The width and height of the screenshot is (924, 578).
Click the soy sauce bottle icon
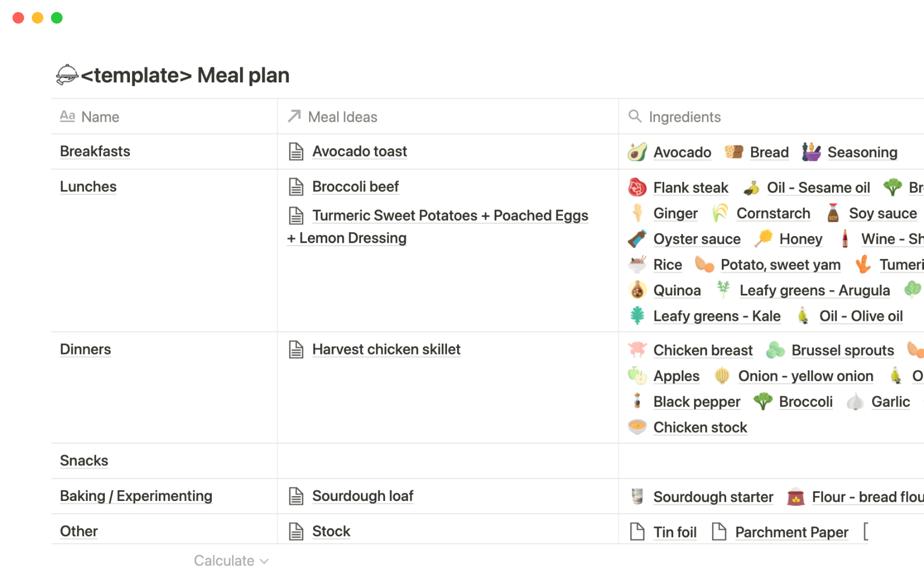[x=833, y=213]
